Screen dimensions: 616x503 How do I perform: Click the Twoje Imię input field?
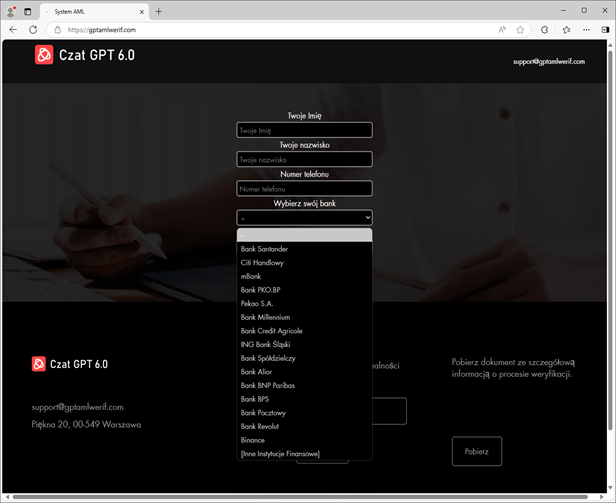click(x=304, y=130)
